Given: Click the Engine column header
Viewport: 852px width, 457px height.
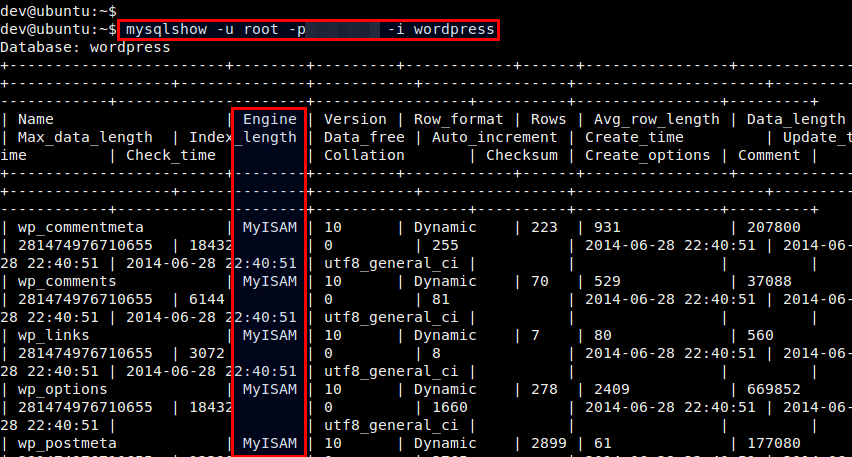Looking at the screenshot, I should click(x=270, y=120).
